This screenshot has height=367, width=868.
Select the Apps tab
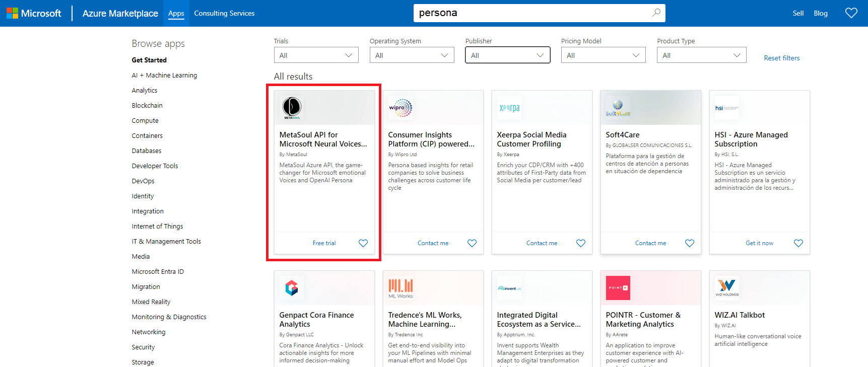point(176,13)
